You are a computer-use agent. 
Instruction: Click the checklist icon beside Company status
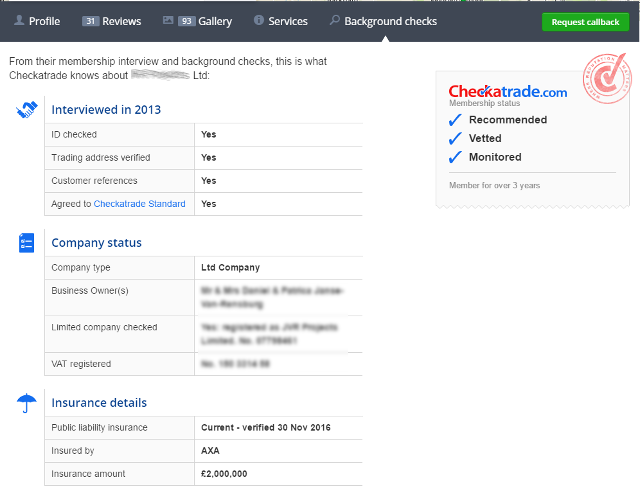(27, 243)
